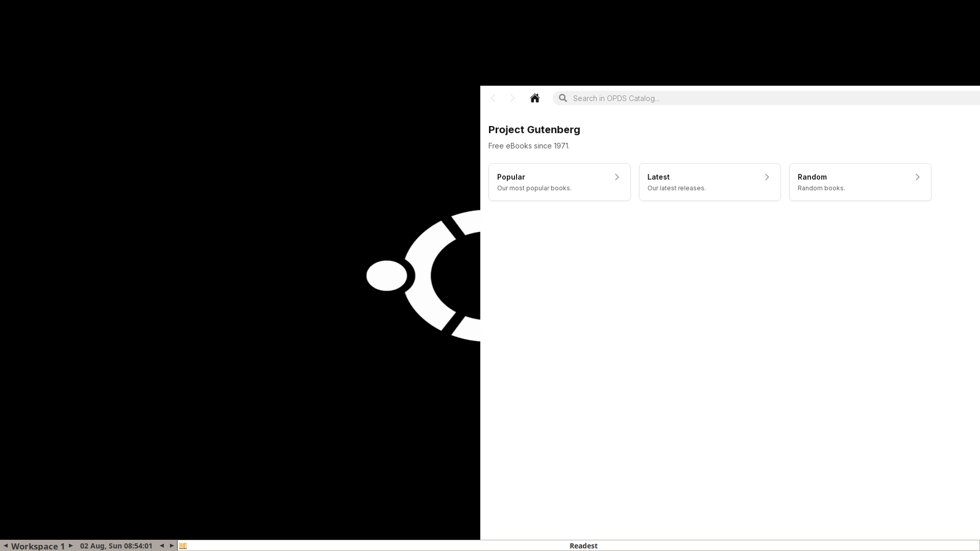Go back in the OPDS catalog
980x551 pixels.
pos(493,98)
